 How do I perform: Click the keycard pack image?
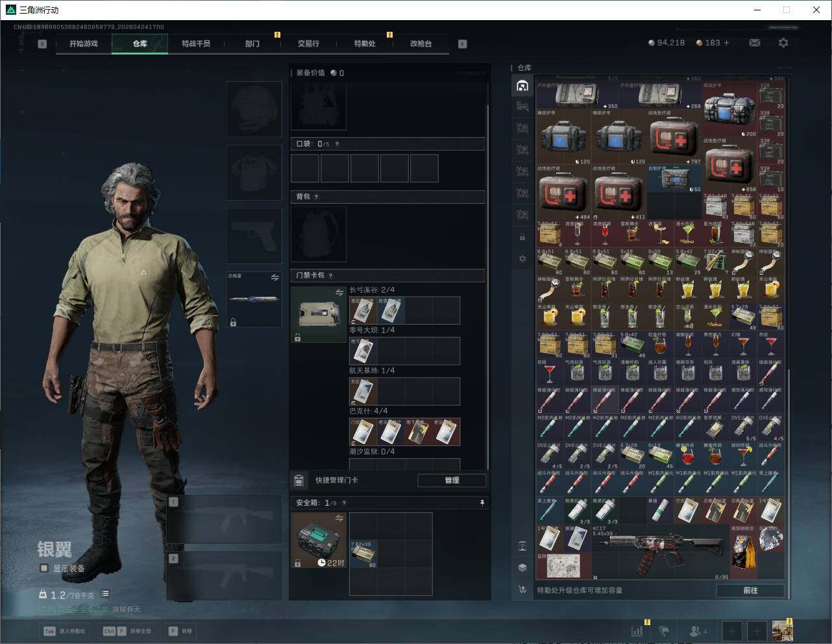click(319, 315)
